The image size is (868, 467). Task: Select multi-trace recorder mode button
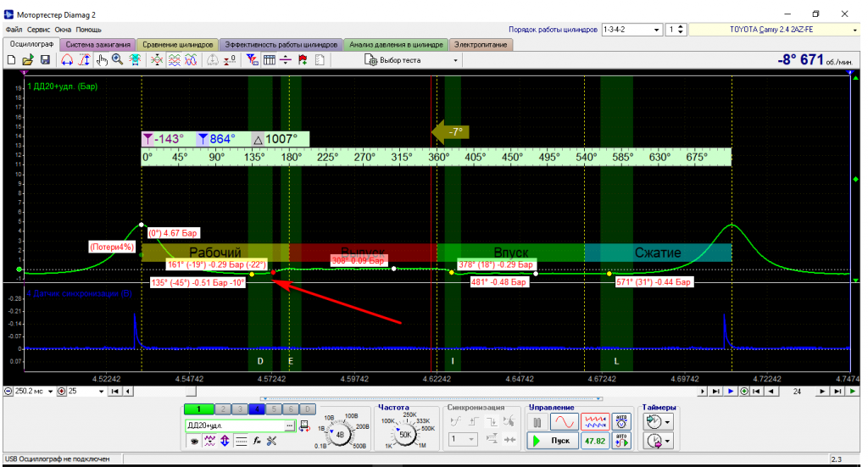(595, 422)
